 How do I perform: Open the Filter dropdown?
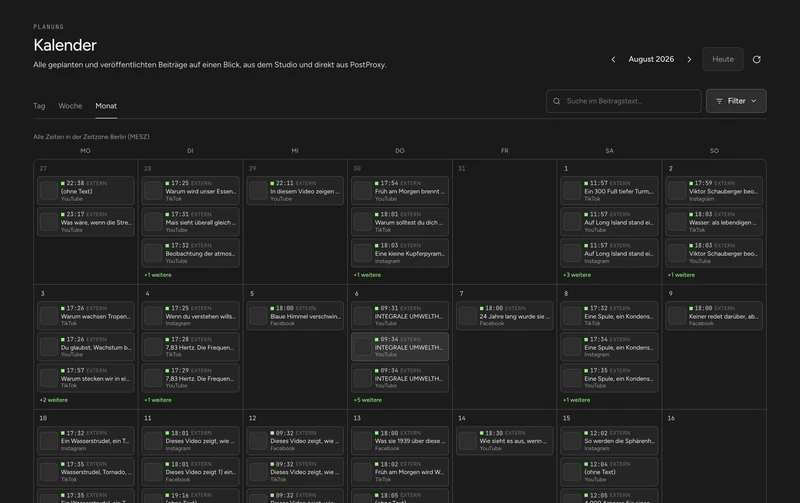[x=736, y=101]
